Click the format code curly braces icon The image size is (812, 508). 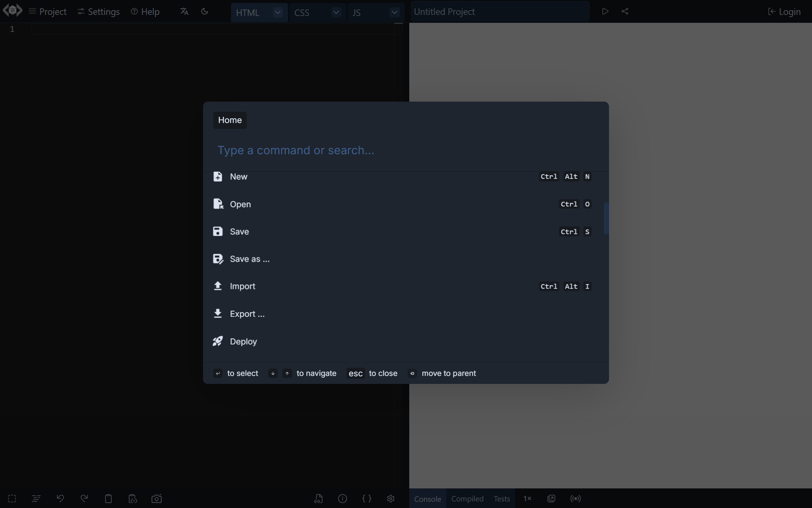tap(366, 499)
